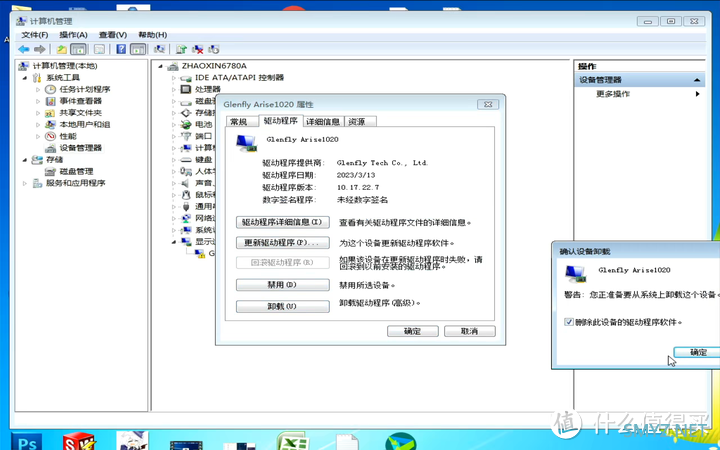720x450 pixels.
Task: Select 设备管理器 in the left tree
Action: [80, 148]
